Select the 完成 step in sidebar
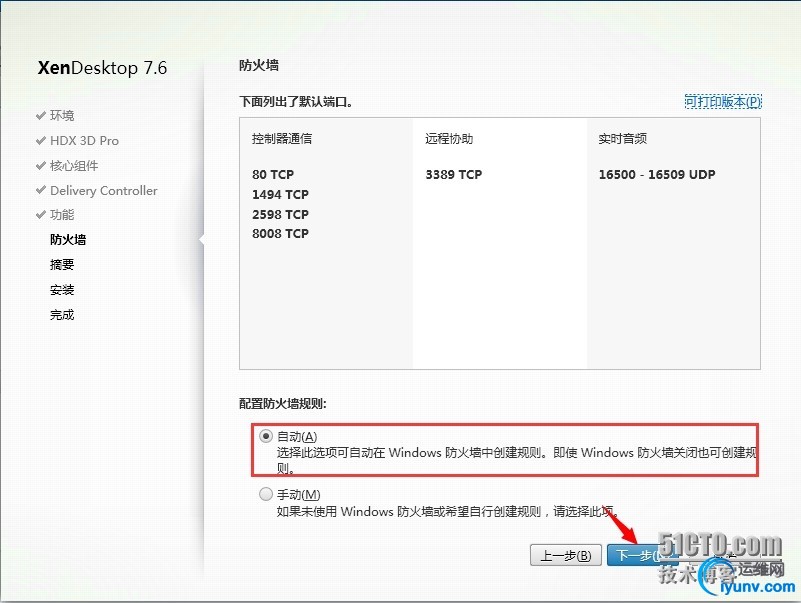Screen dimensions: 801x603 (x=62, y=315)
